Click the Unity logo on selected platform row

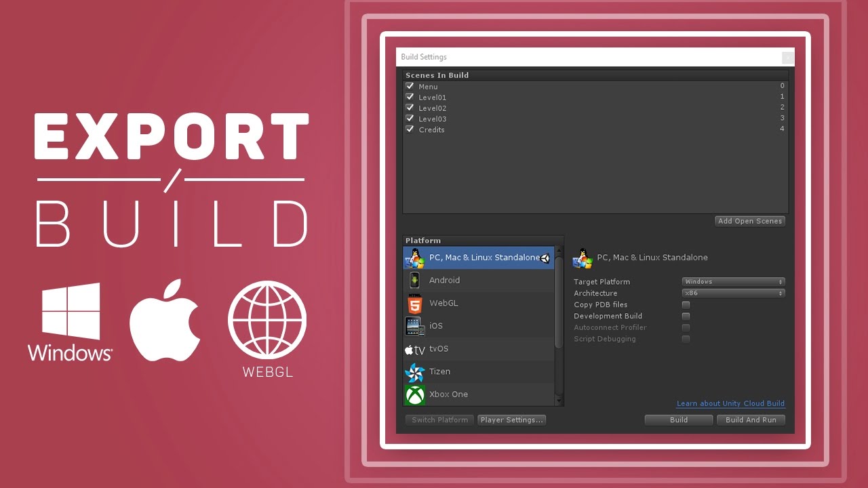coord(545,258)
